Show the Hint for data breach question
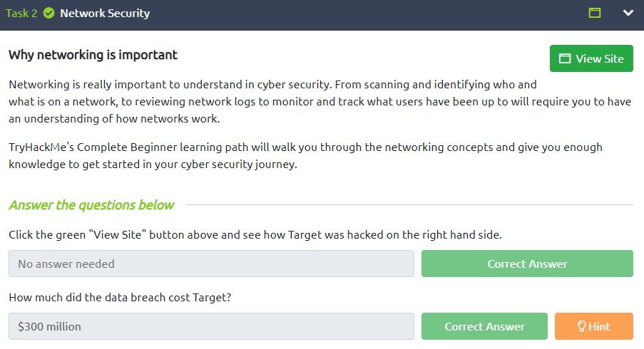 click(594, 326)
